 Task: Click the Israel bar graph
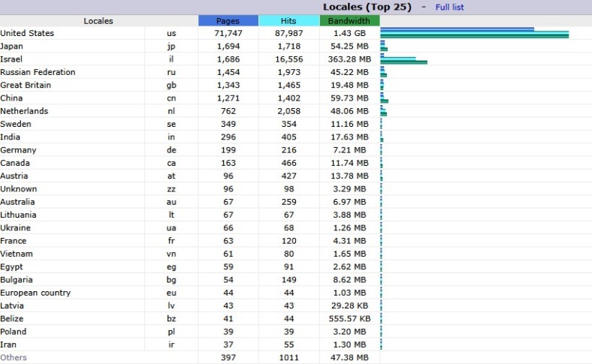403,59
